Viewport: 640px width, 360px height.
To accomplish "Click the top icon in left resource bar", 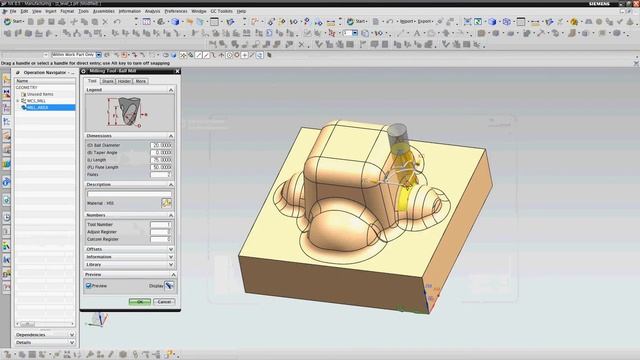I will pos(7,80).
